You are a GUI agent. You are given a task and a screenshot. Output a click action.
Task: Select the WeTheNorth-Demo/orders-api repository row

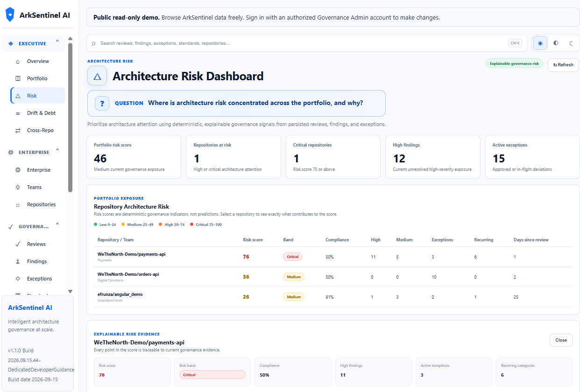tap(333, 277)
